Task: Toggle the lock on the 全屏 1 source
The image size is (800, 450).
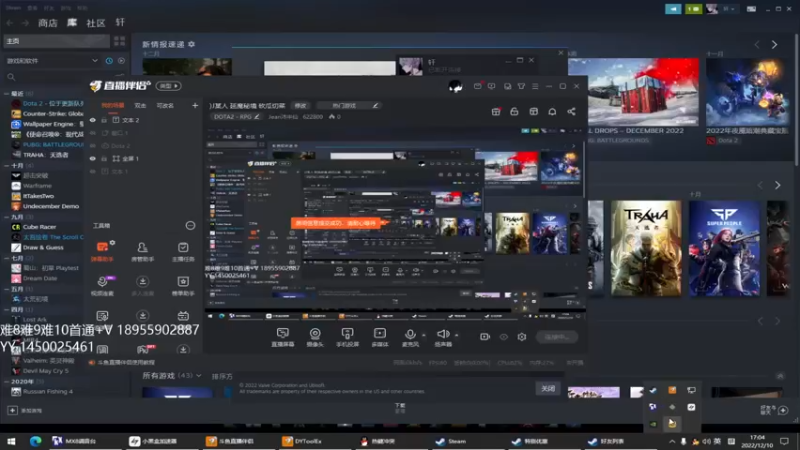Action: (104, 158)
